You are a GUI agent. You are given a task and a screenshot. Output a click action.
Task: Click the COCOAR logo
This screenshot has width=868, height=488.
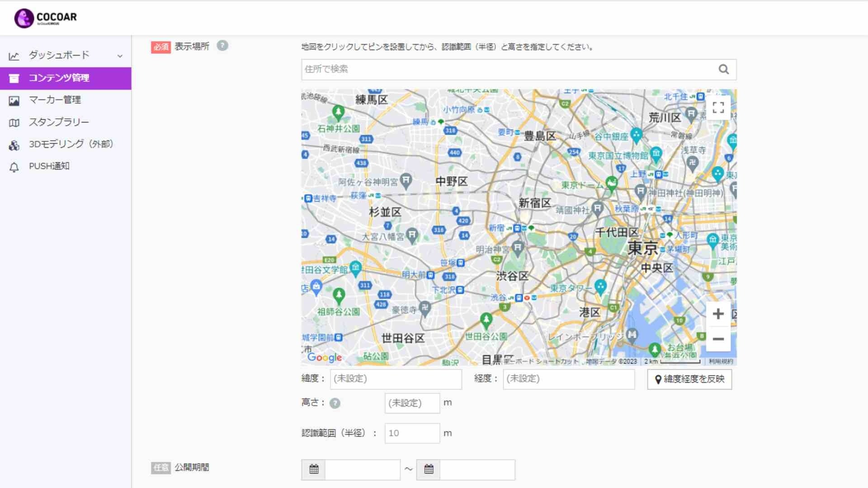click(x=46, y=18)
